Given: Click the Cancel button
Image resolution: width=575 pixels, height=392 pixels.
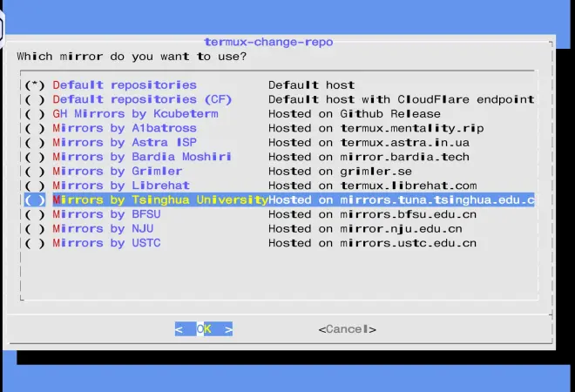Looking at the screenshot, I should coord(348,329).
